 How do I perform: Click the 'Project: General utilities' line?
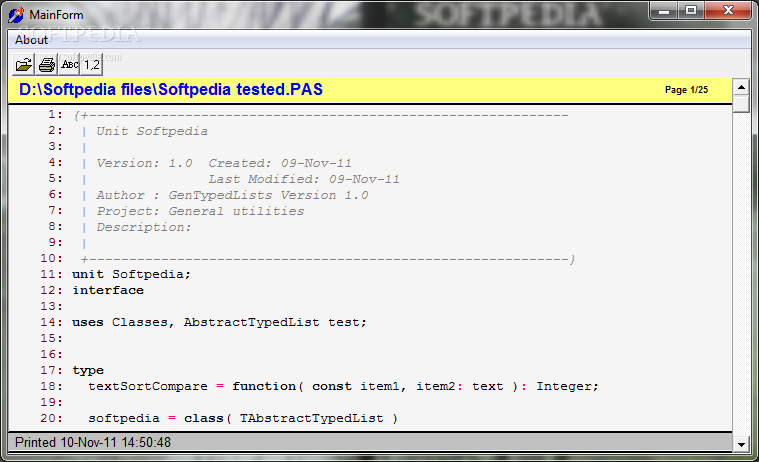click(200, 211)
